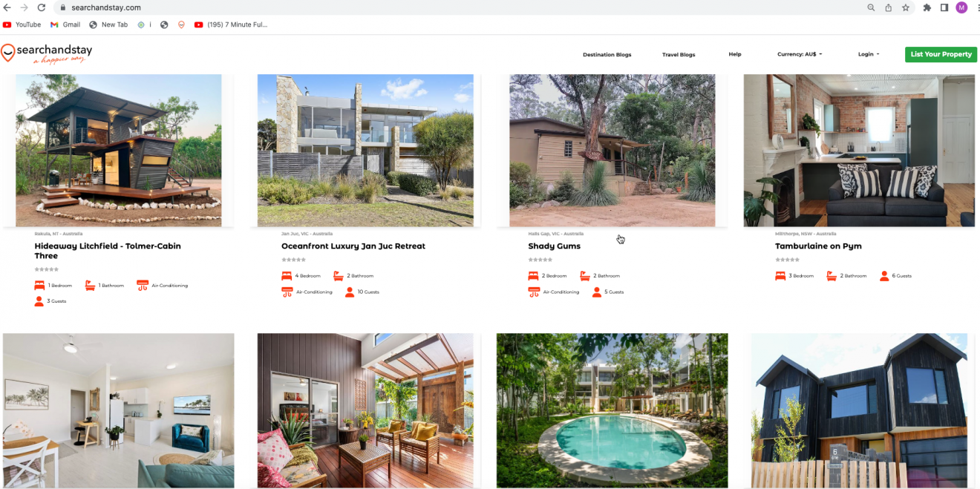
Task: Bookmark this page with star icon
Action: pyautogui.click(x=906, y=7)
